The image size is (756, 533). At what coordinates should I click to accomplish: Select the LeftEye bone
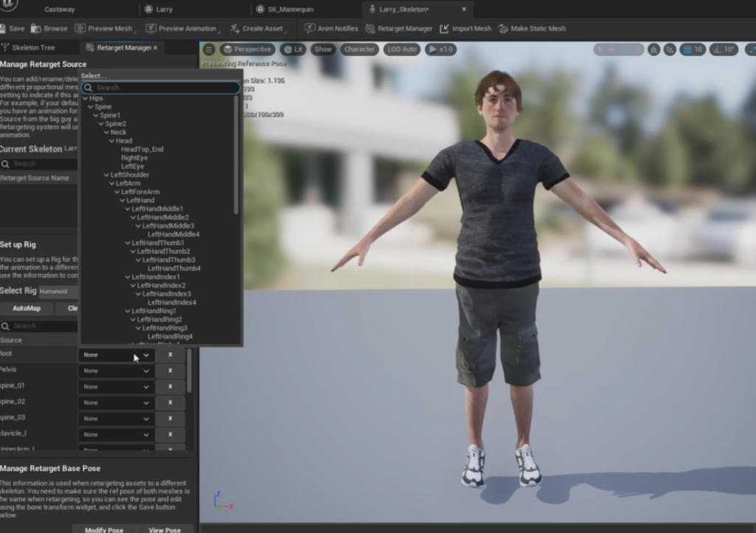point(133,166)
